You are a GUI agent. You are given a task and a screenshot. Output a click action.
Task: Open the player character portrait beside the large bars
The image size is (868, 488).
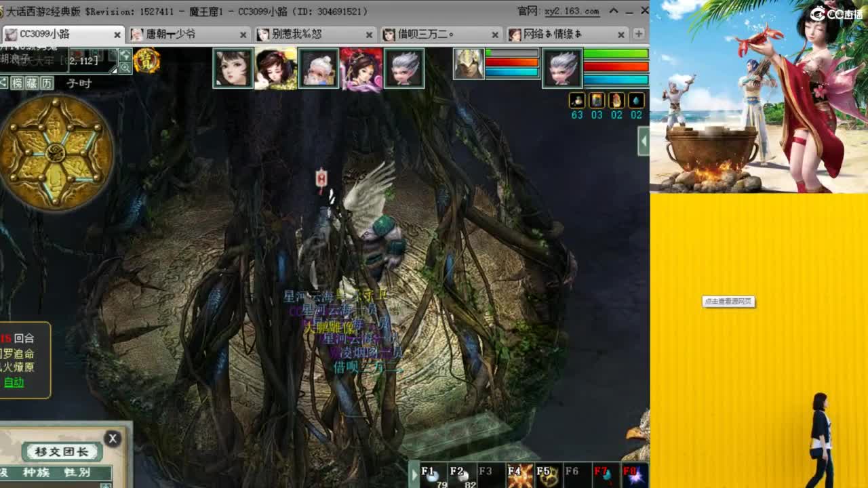pos(562,68)
